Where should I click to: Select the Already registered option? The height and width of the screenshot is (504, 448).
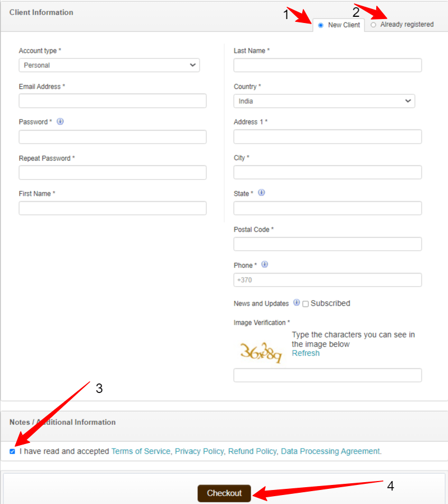point(374,25)
